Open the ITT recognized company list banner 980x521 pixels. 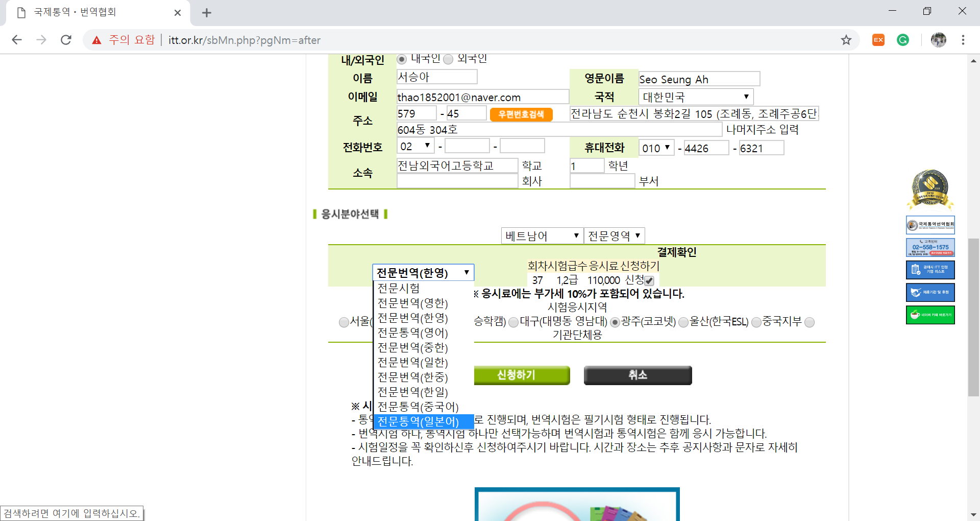point(930,270)
